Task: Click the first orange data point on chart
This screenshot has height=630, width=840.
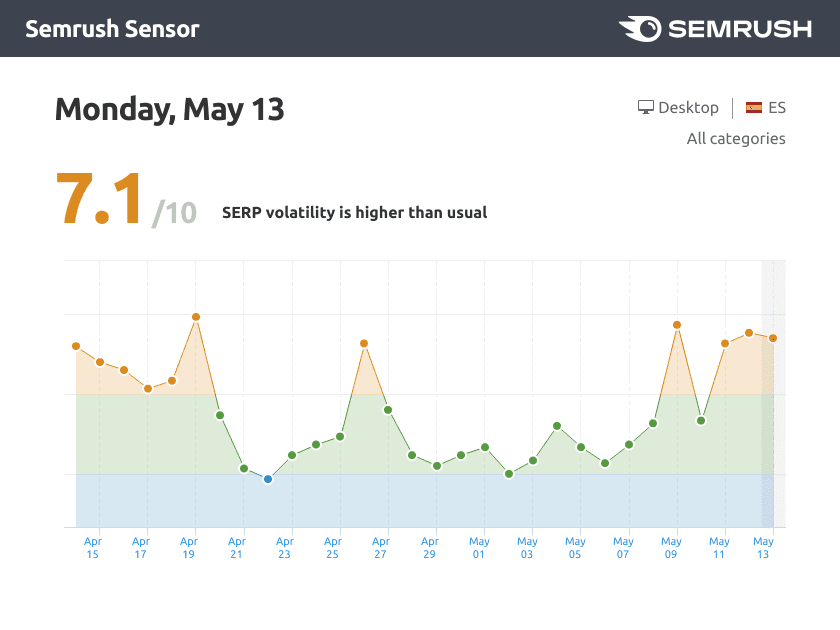Action: click(x=76, y=346)
